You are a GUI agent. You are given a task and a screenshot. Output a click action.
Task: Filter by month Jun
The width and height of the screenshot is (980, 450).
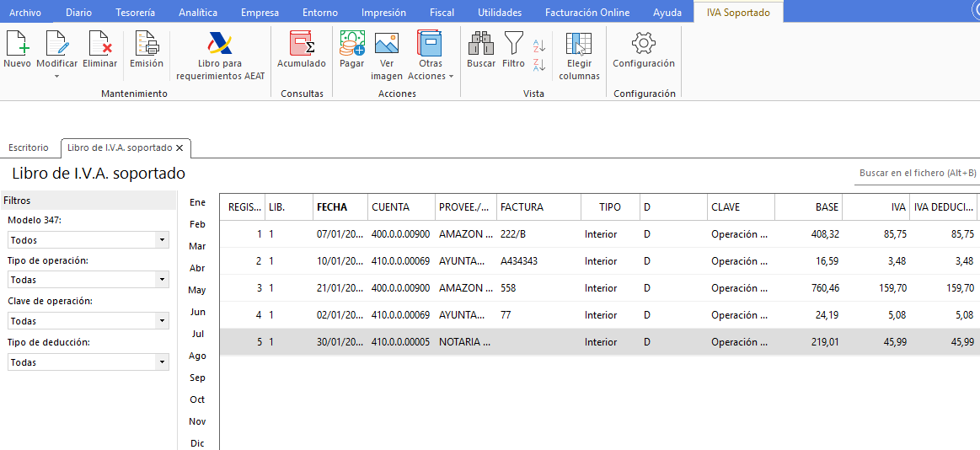click(x=197, y=312)
